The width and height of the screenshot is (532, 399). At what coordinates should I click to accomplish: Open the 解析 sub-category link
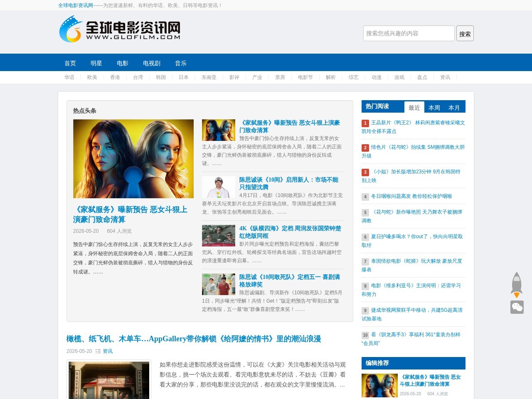[x=331, y=77]
